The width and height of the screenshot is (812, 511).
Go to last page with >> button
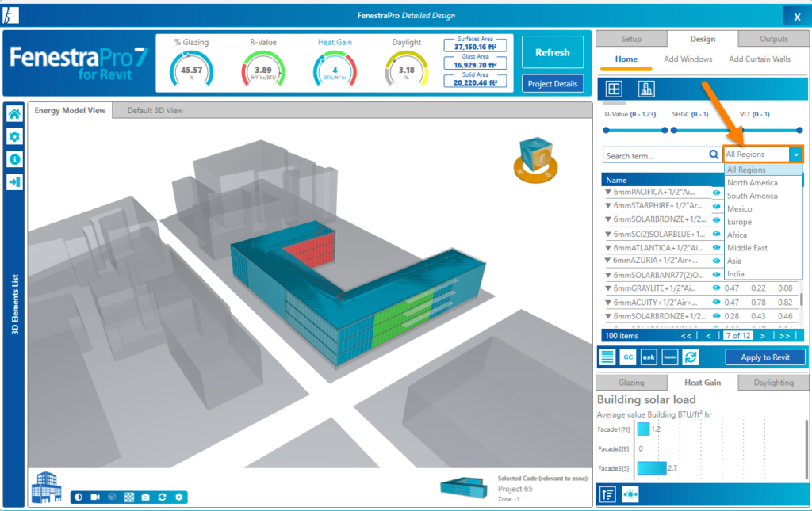tap(784, 336)
